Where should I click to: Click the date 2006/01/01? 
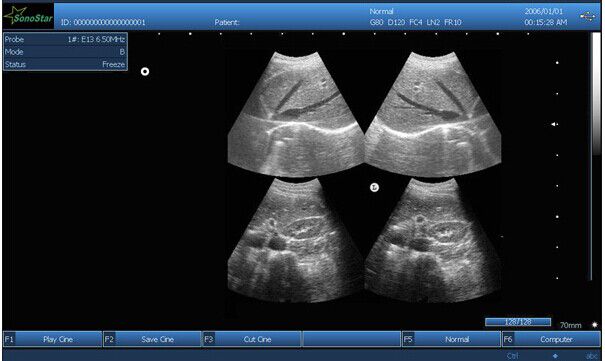(x=544, y=12)
